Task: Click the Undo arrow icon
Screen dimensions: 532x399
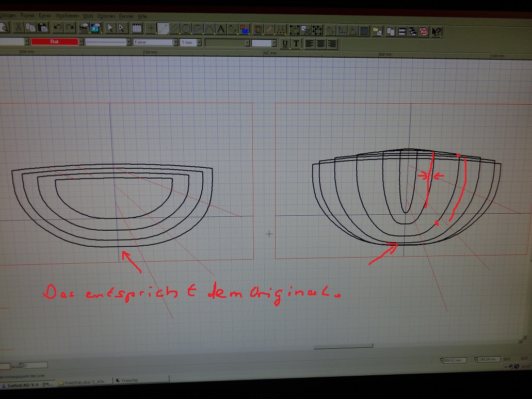Action: point(58,28)
